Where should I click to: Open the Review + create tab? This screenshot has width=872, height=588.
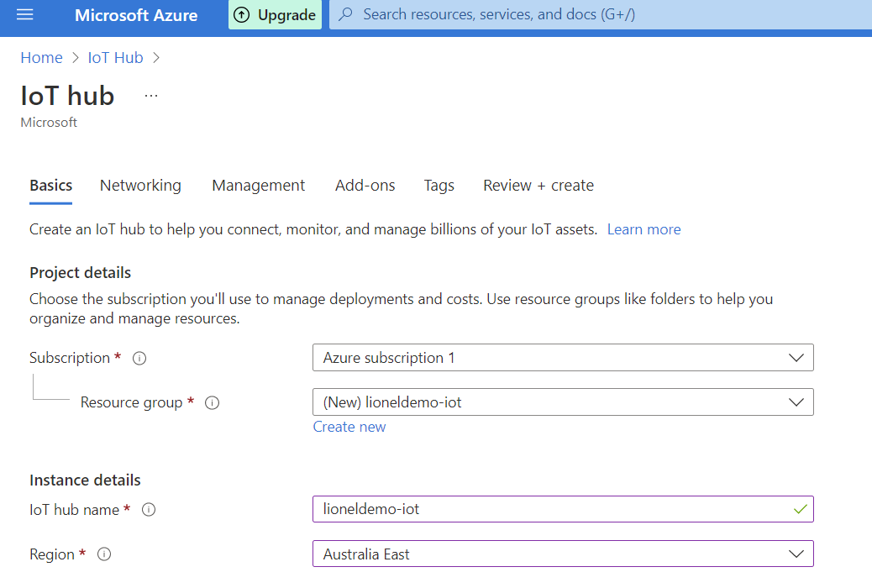pyautogui.click(x=538, y=185)
